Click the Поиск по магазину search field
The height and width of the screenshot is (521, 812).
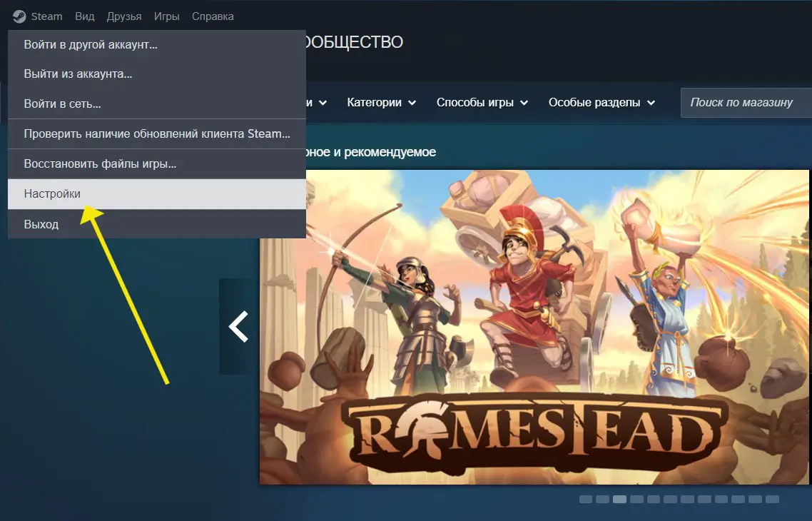[746, 103]
